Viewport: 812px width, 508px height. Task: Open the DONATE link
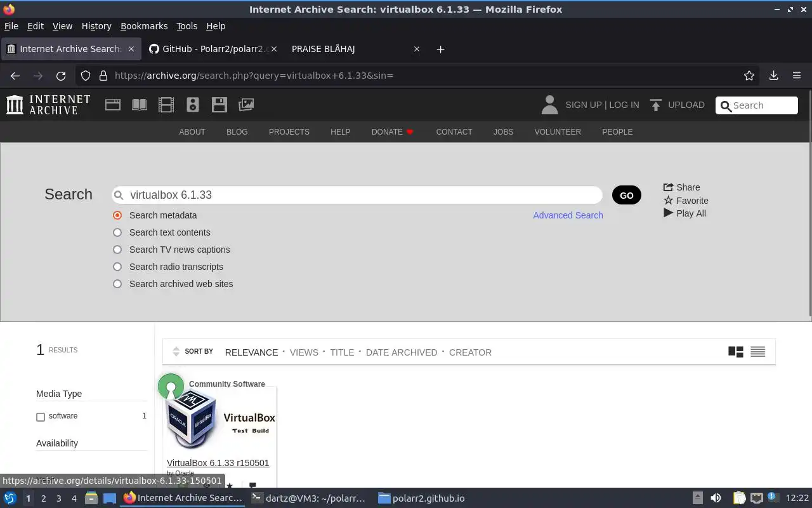393,132
